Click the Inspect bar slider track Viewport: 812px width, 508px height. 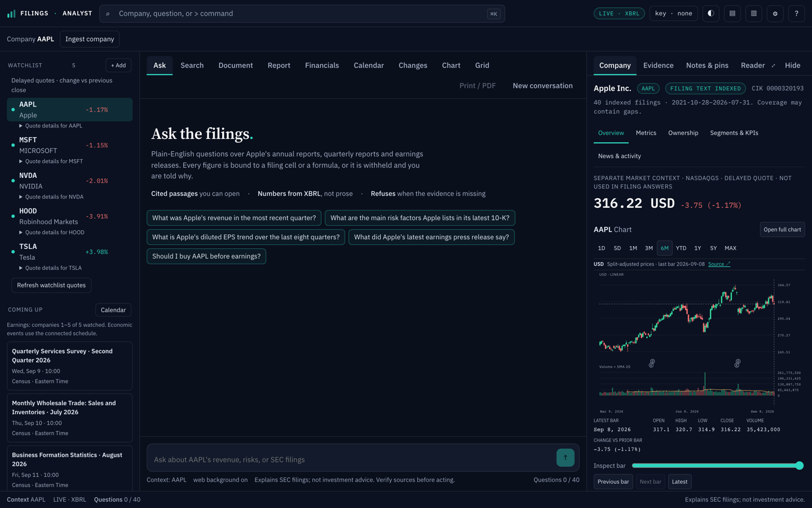click(717, 466)
